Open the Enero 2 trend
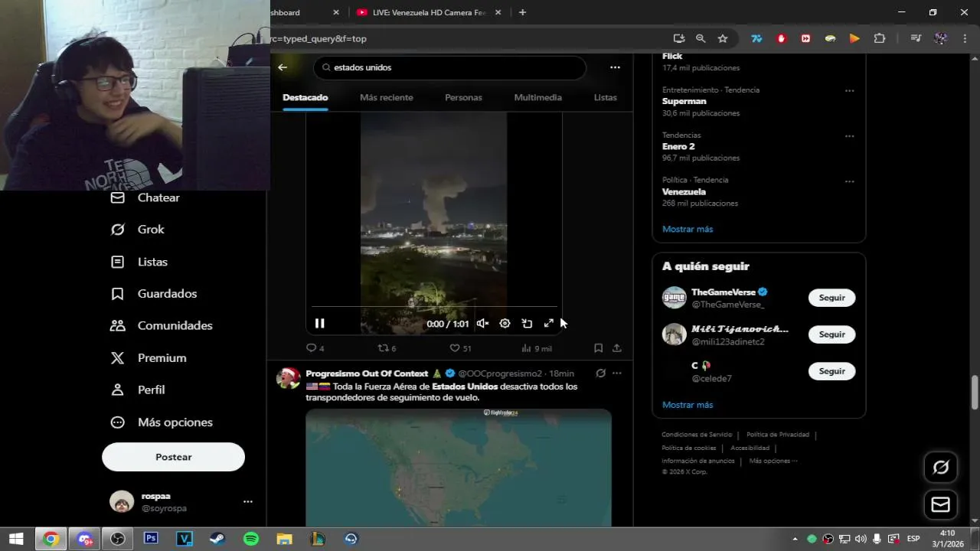This screenshot has height=551, width=980. (678, 146)
